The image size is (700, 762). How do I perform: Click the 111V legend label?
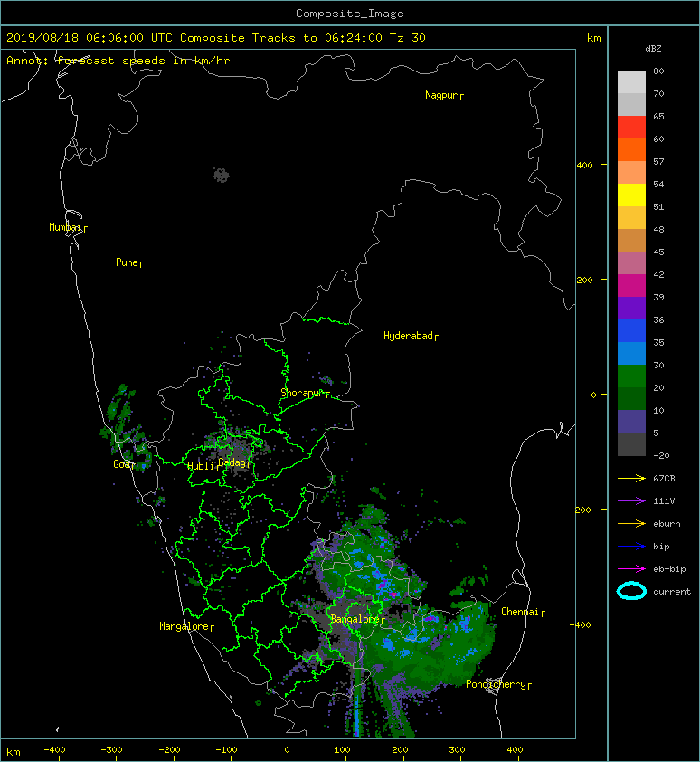pos(664,501)
